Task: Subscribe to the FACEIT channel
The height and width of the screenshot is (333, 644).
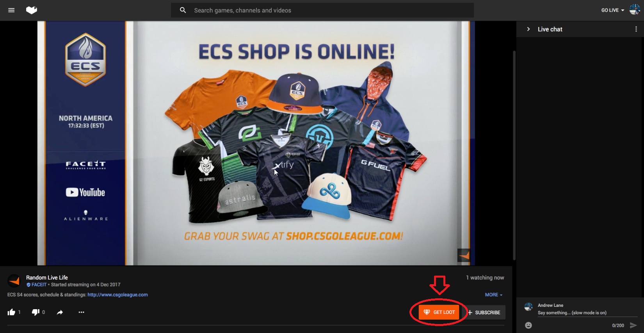Action: (x=484, y=312)
